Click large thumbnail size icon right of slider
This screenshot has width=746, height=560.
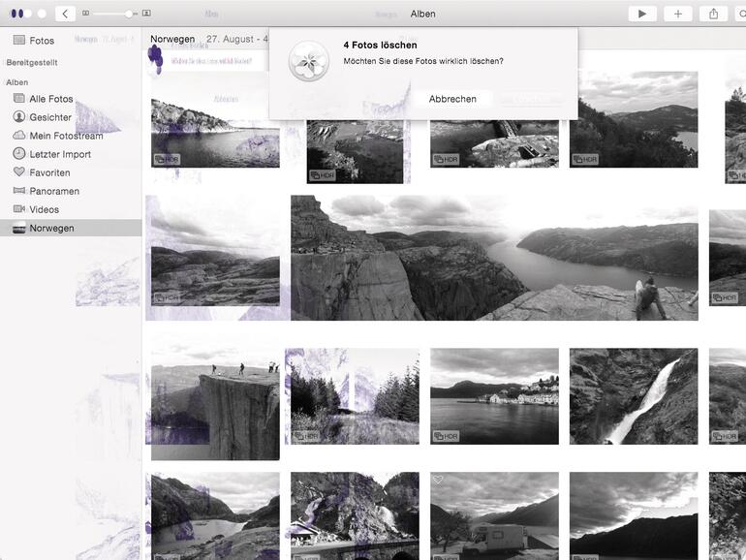coord(146,14)
